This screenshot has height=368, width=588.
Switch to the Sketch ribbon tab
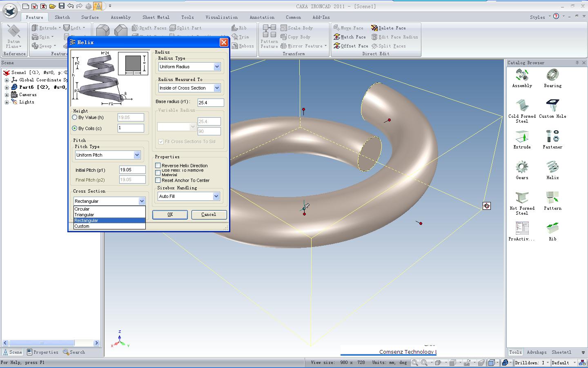[x=62, y=17]
